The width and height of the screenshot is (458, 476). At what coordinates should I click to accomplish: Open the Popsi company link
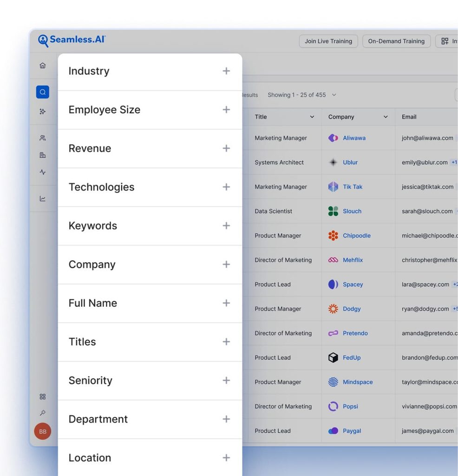[350, 406]
